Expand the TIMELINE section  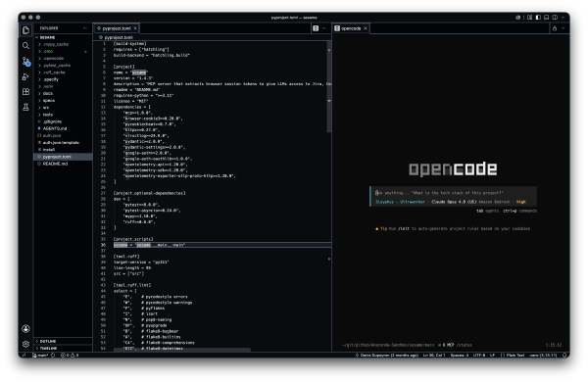click(63, 349)
